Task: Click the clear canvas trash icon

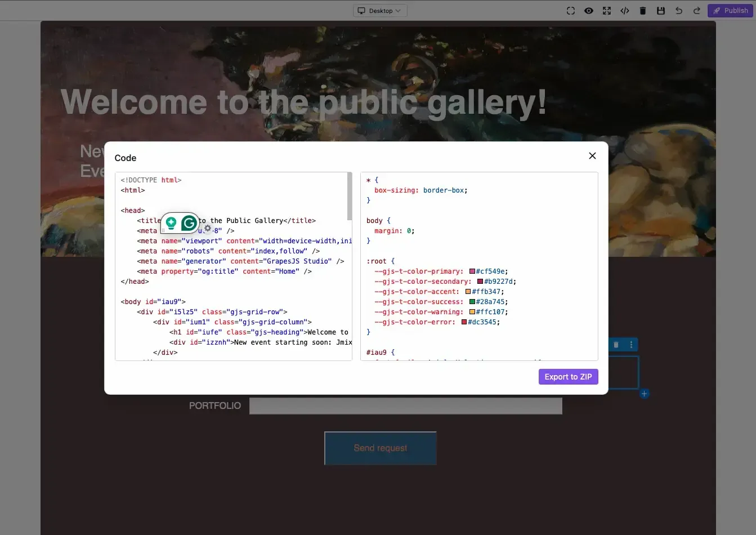Action: tap(642, 11)
